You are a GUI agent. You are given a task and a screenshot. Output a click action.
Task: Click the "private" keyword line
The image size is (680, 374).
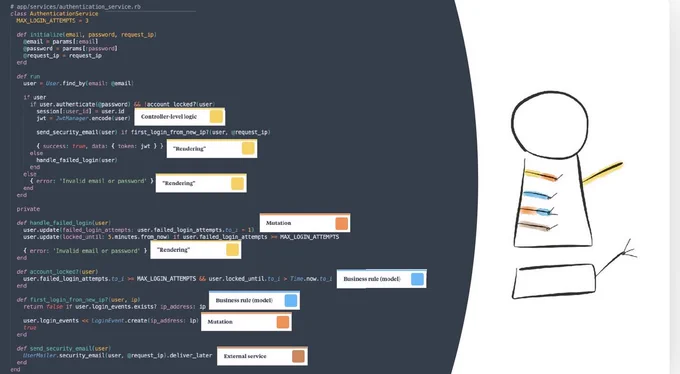28,209
